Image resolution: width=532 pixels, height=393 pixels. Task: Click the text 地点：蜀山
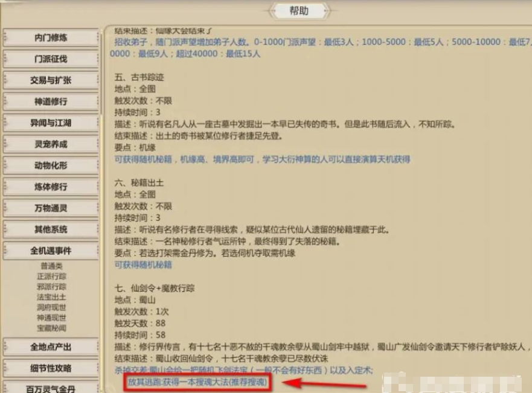tap(135, 300)
